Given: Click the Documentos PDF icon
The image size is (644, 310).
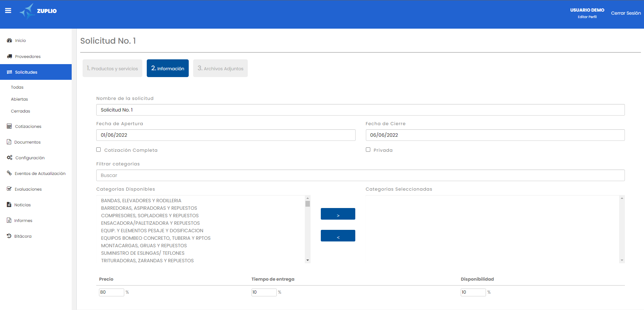Looking at the screenshot, I should [x=9, y=142].
